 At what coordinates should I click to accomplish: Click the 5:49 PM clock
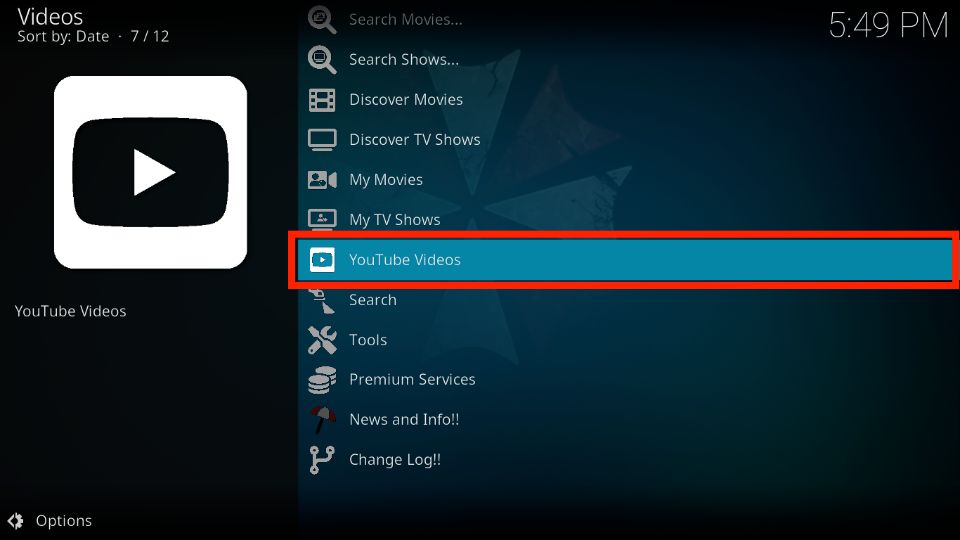click(888, 26)
